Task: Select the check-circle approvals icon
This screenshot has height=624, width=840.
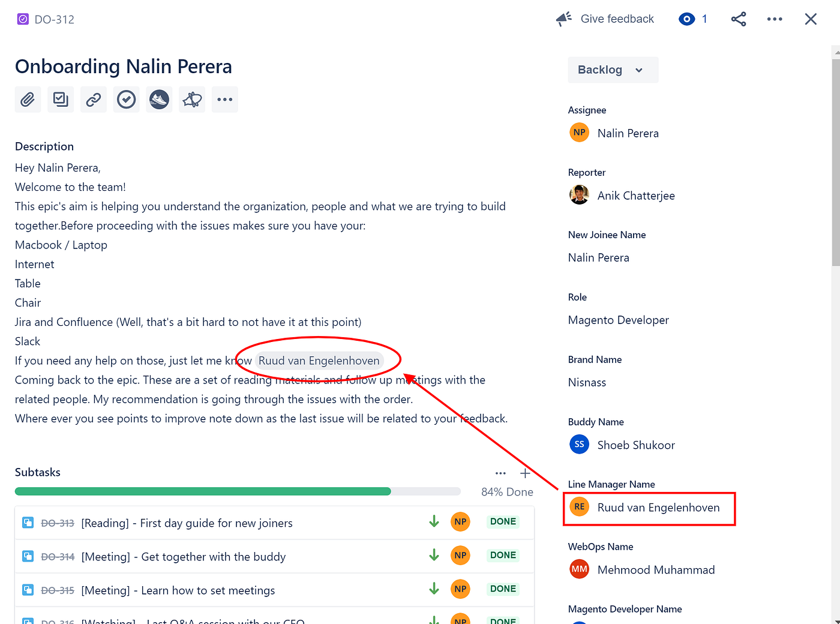Action: click(x=126, y=99)
